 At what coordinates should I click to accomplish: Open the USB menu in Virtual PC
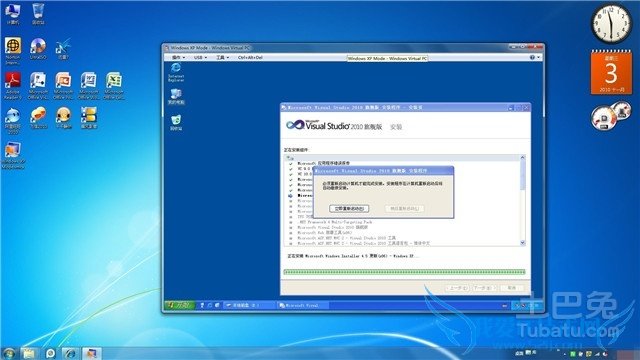click(200, 58)
